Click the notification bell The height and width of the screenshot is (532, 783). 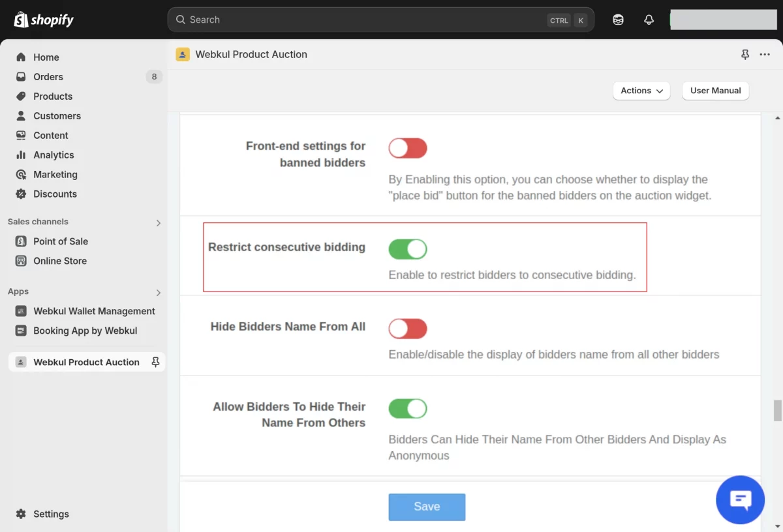tap(649, 20)
